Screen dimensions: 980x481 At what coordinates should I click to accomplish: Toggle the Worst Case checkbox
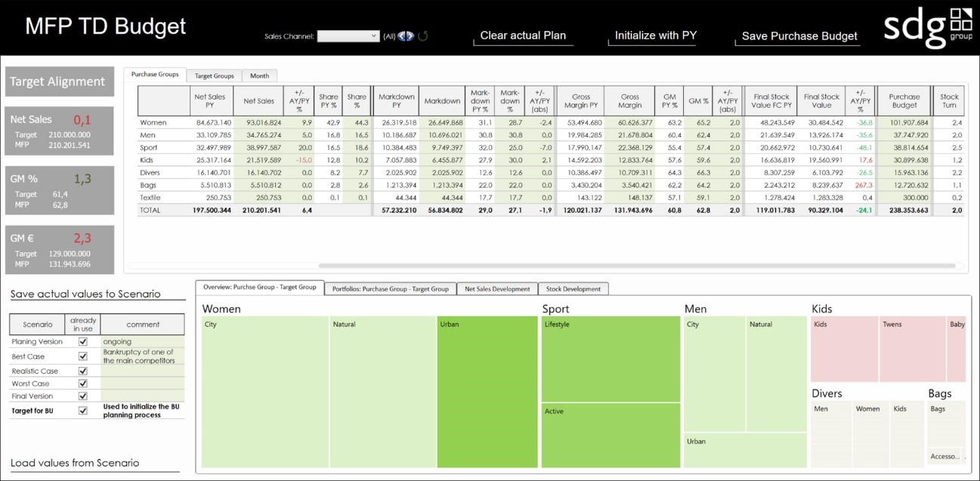pos(82,384)
